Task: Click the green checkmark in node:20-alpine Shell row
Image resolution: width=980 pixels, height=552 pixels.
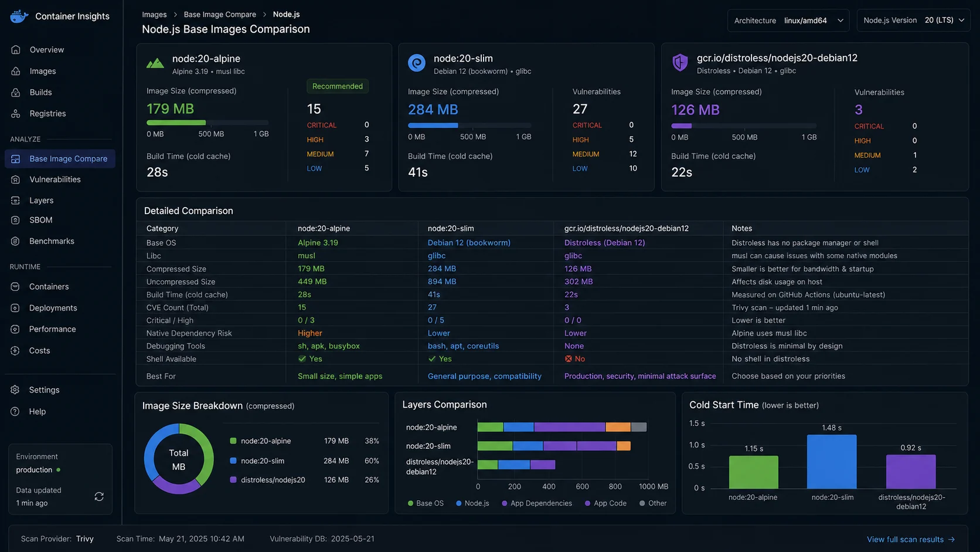Action: pos(302,359)
